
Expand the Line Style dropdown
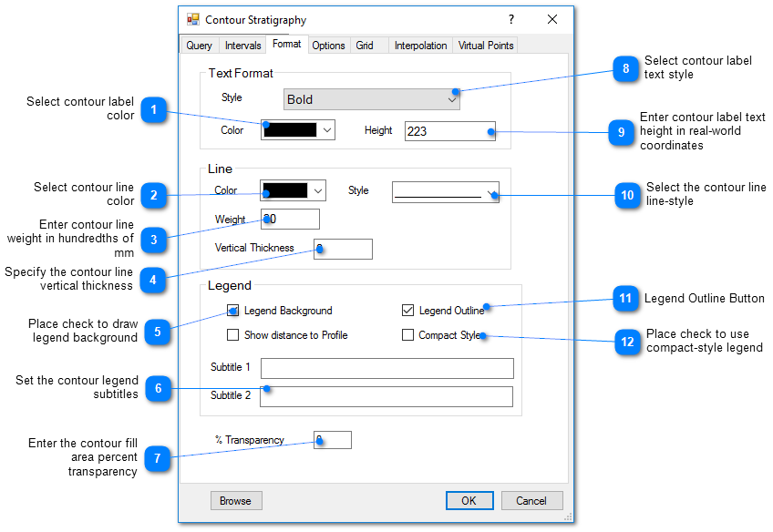446,191
